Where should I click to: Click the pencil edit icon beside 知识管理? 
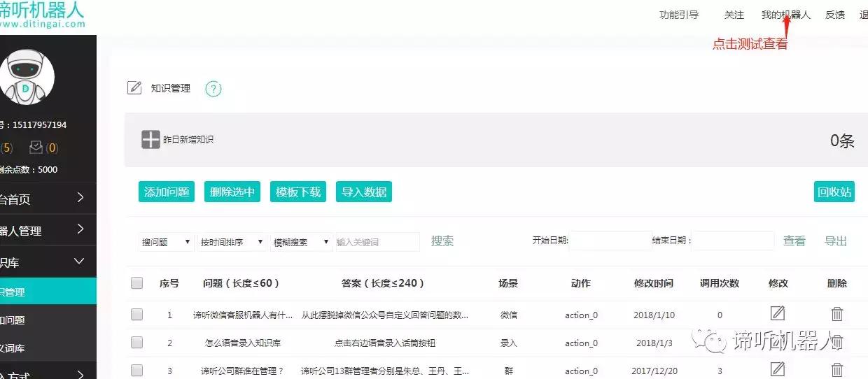point(134,88)
